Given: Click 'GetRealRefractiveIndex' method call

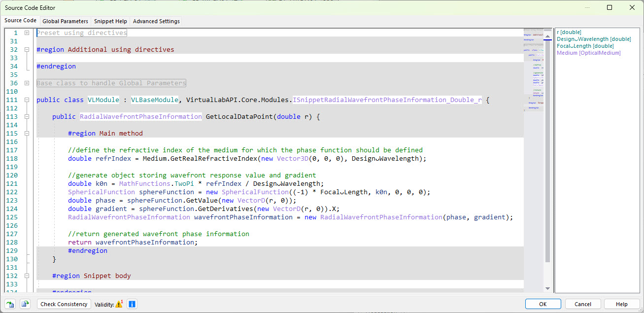Looking at the screenshot, I should (214, 158).
